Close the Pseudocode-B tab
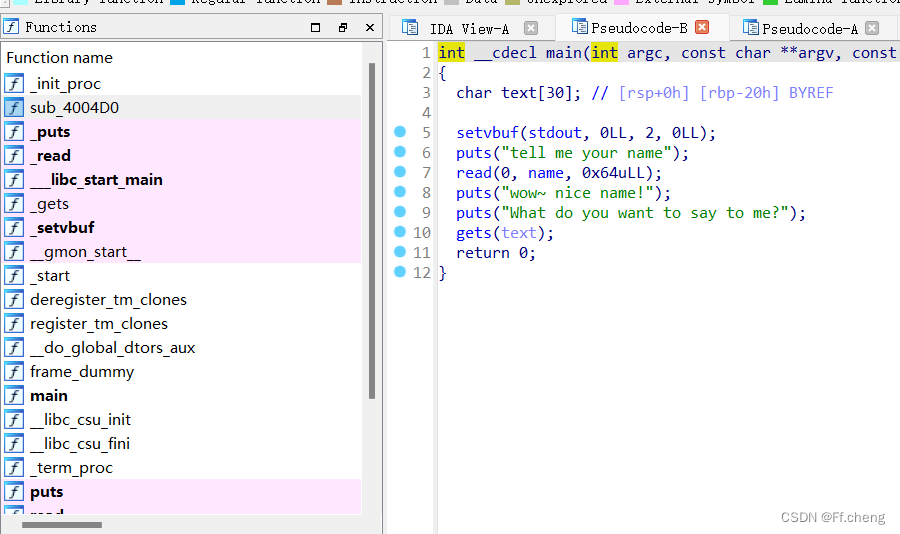900x534 pixels. point(702,27)
